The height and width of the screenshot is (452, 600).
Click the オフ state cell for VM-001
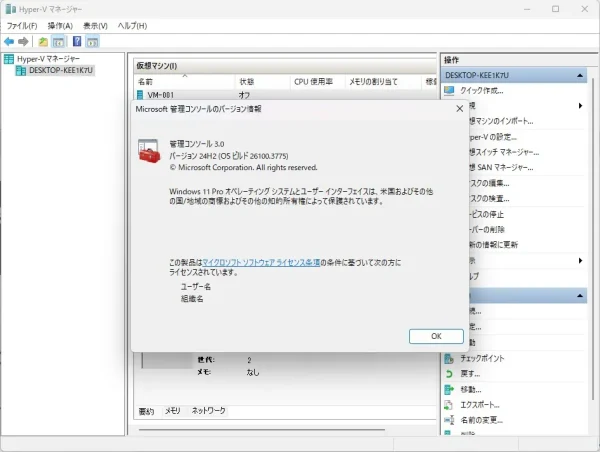(x=244, y=95)
